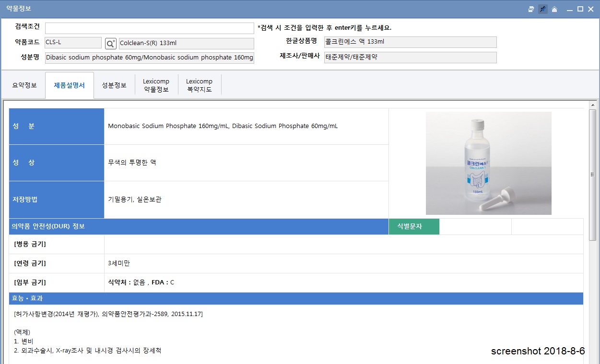Click the 성분명 field with Dibasic sodium phosphate
The width and height of the screenshot is (600, 364).
coord(150,58)
